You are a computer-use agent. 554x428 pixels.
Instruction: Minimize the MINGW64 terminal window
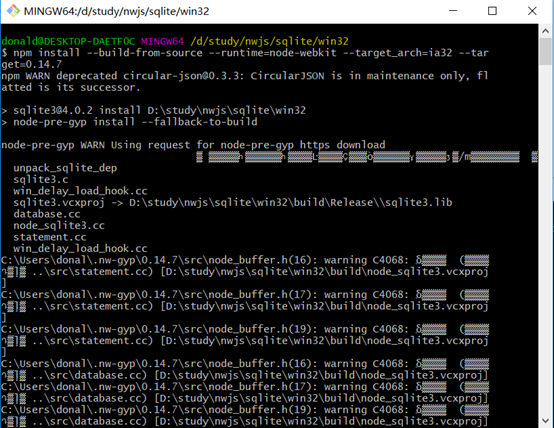point(453,11)
